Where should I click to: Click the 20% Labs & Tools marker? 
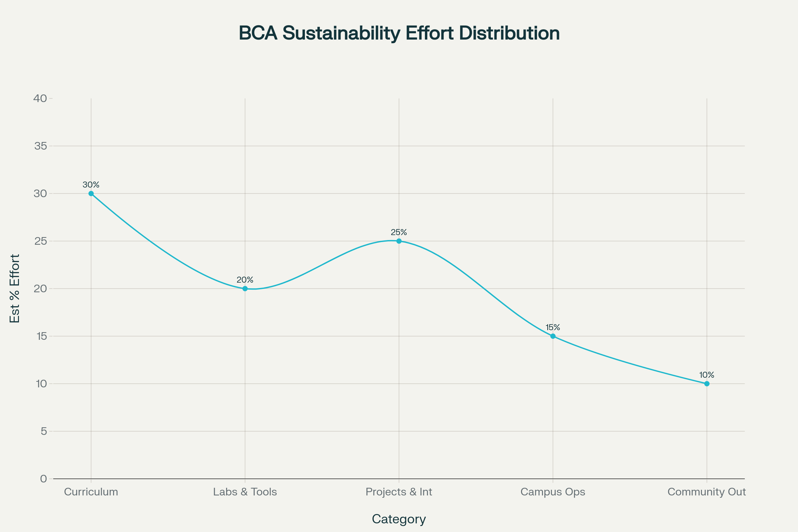(x=245, y=289)
